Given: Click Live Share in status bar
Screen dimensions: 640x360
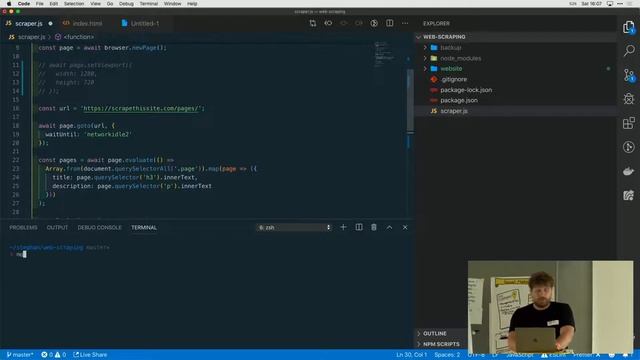Looking at the screenshot, I should tap(90, 355).
